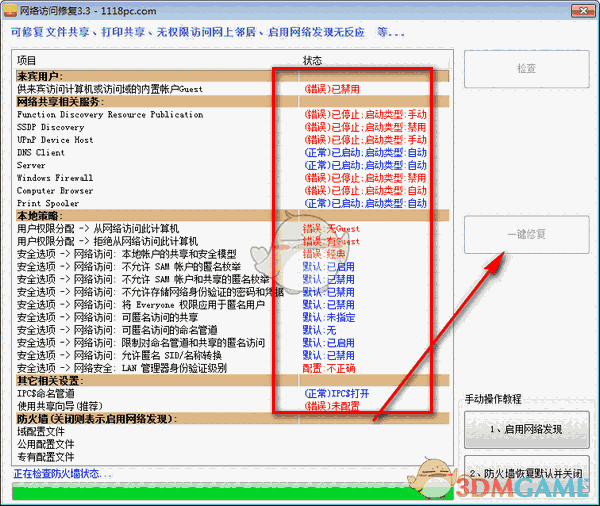Image resolution: width=600 pixels, height=506 pixels.
Task: Select the 公用配置文件 row
Action: (232, 444)
